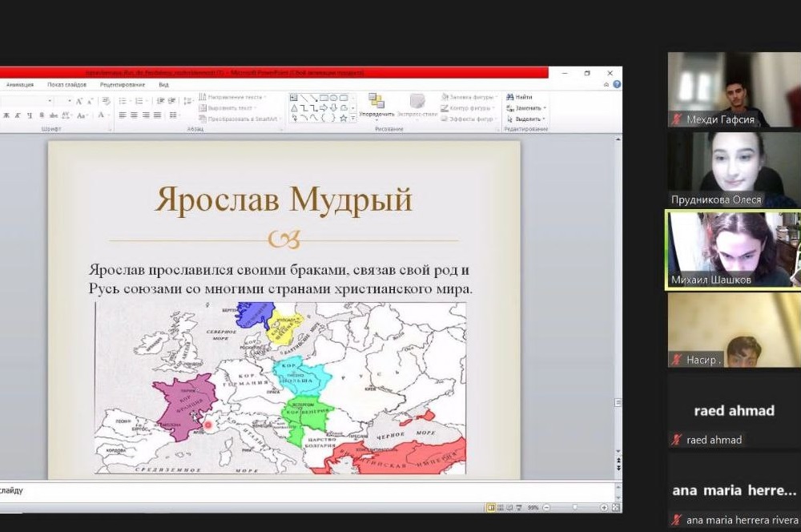Open the Показ слайдов tab
The image size is (801, 532).
point(66,84)
